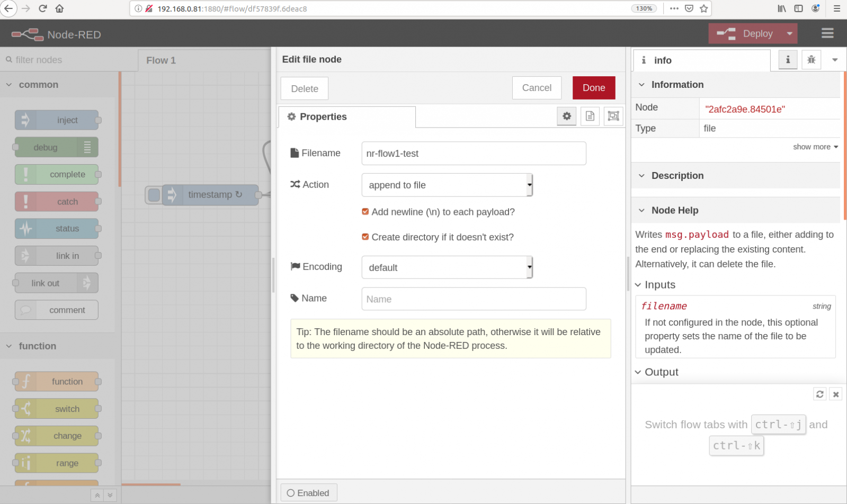Open Node-RED hamburger main menu
This screenshot has width=847, height=504.
(x=827, y=33)
